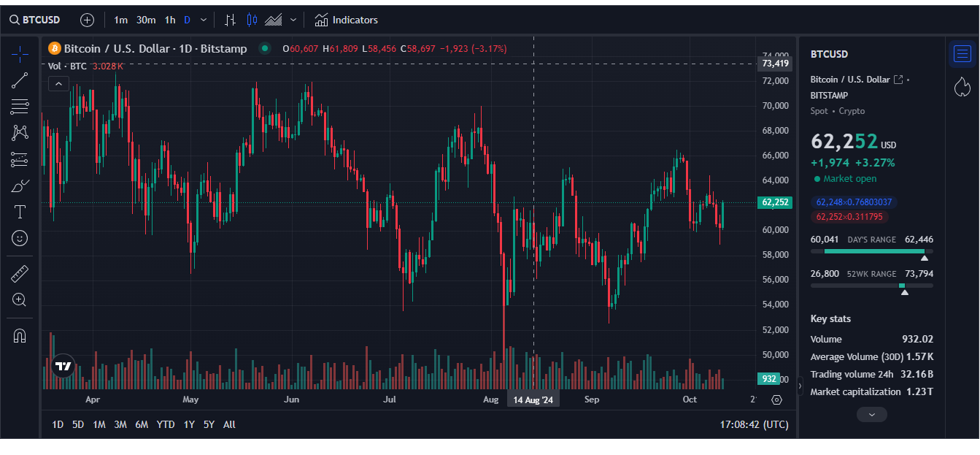
Task: Select the candles chart style icon
Action: point(252,20)
